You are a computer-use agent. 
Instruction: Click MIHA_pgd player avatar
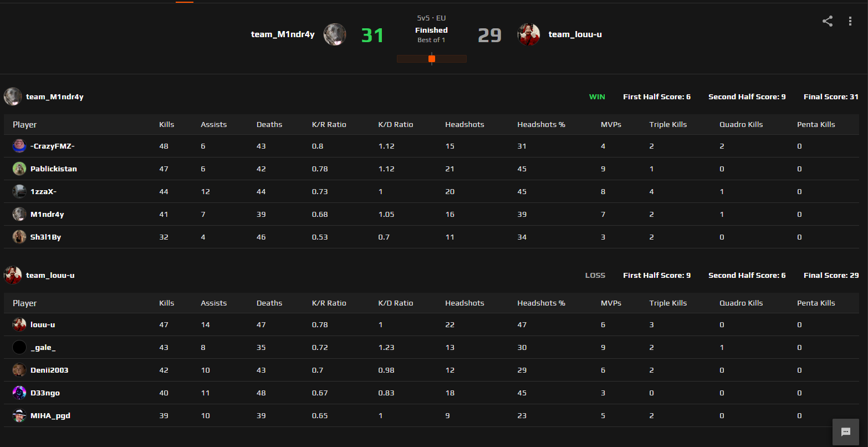[x=19, y=415]
